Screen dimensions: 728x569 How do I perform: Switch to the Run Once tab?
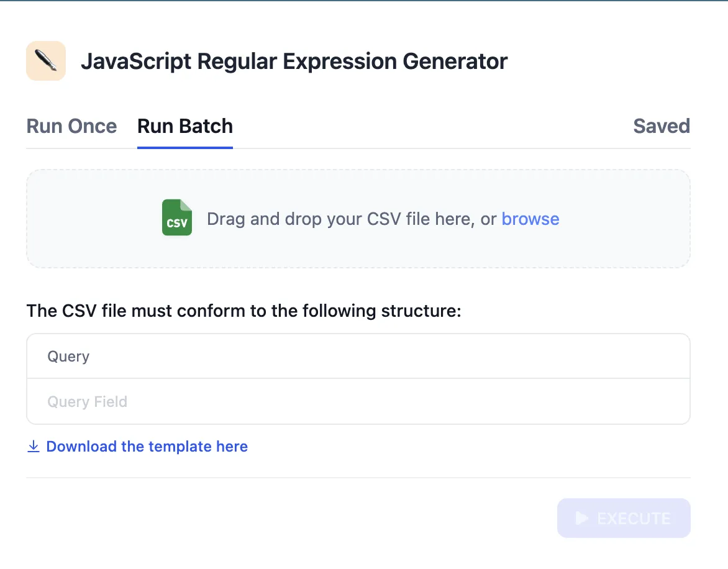click(x=71, y=126)
